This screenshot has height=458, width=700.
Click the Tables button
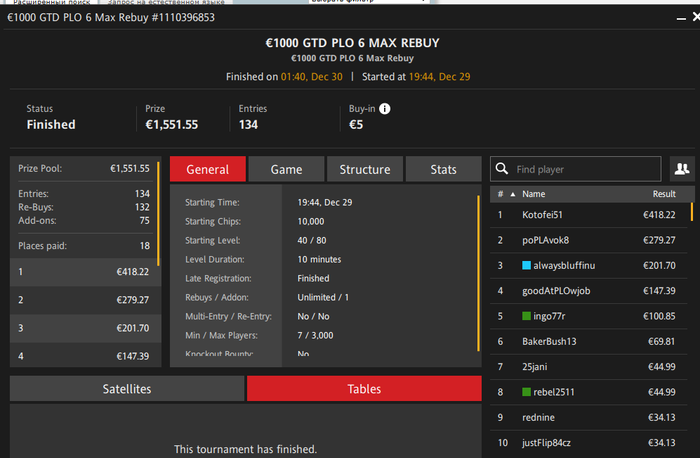tap(364, 388)
